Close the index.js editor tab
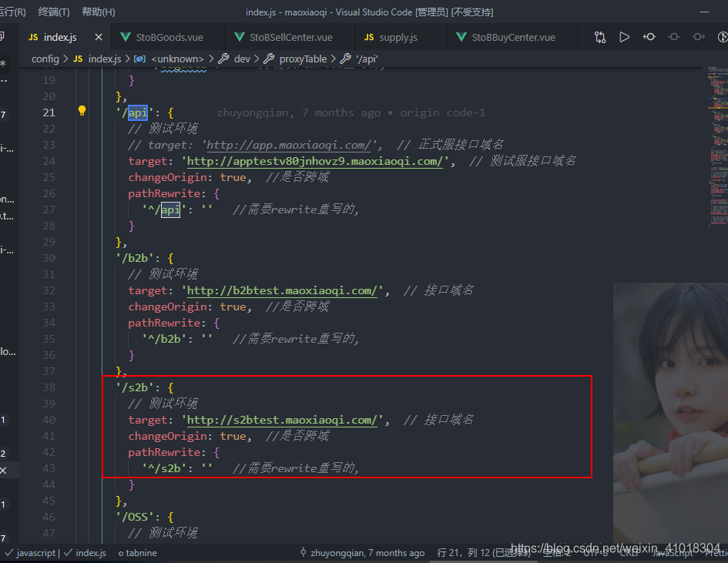The width and height of the screenshot is (728, 563). 99,37
